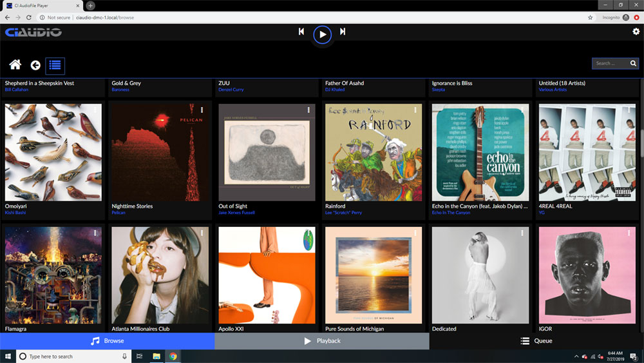The image size is (644, 363).
Task: Click the Various Artists link
Action: (x=553, y=90)
